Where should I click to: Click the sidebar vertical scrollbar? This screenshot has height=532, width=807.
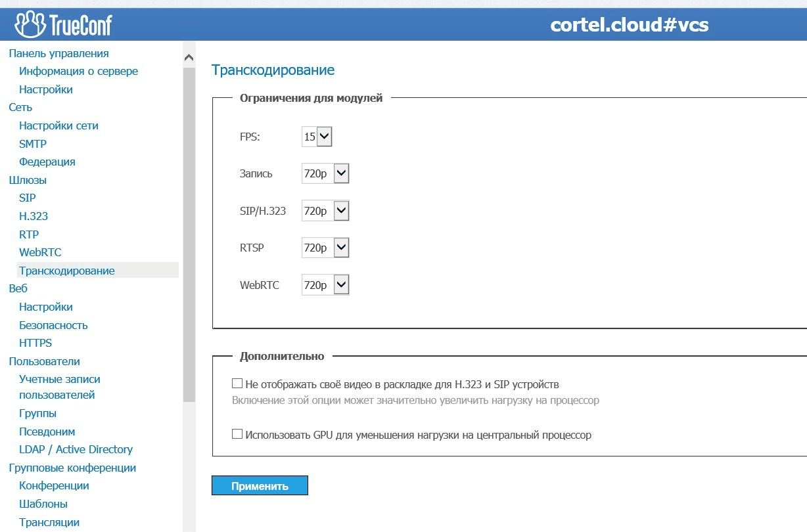(x=189, y=230)
